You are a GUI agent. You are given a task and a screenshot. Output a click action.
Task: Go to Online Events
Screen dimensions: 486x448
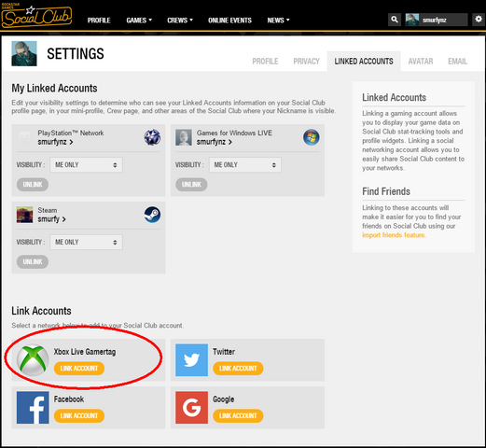(229, 21)
